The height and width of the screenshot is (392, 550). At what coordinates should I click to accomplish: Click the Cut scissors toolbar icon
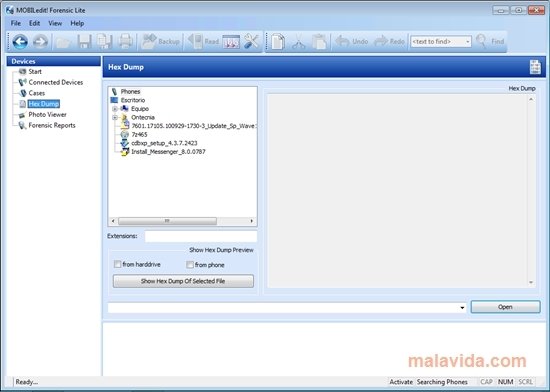[299, 42]
